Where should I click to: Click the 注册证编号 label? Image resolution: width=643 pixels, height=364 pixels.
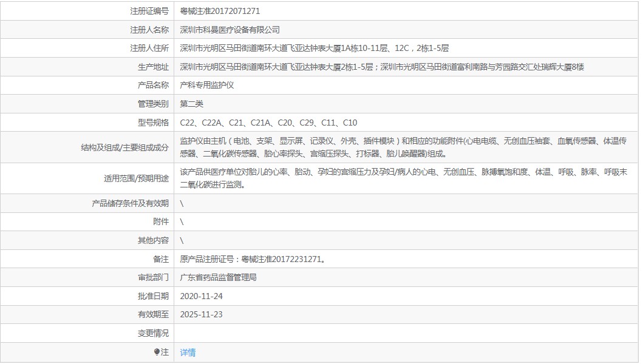click(x=149, y=11)
